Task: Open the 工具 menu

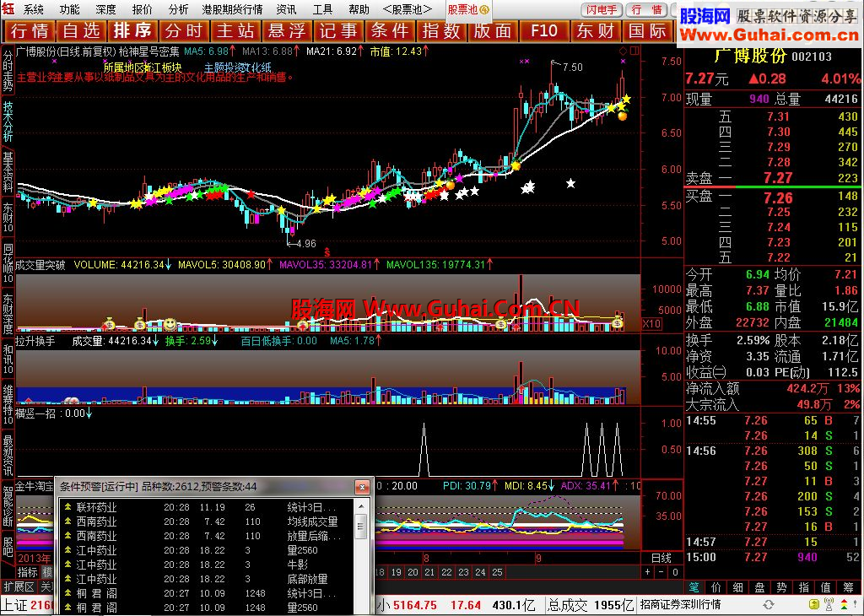Action: click(x=322, y=9)
